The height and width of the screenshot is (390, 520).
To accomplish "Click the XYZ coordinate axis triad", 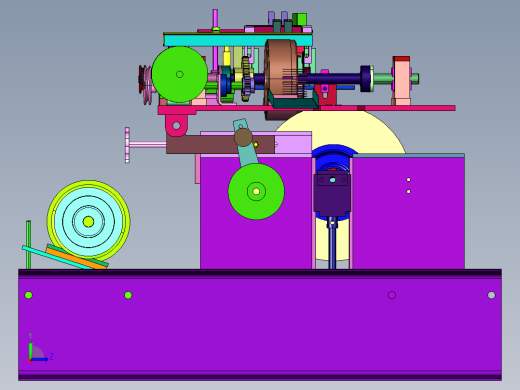I will [x=39, y=348].
